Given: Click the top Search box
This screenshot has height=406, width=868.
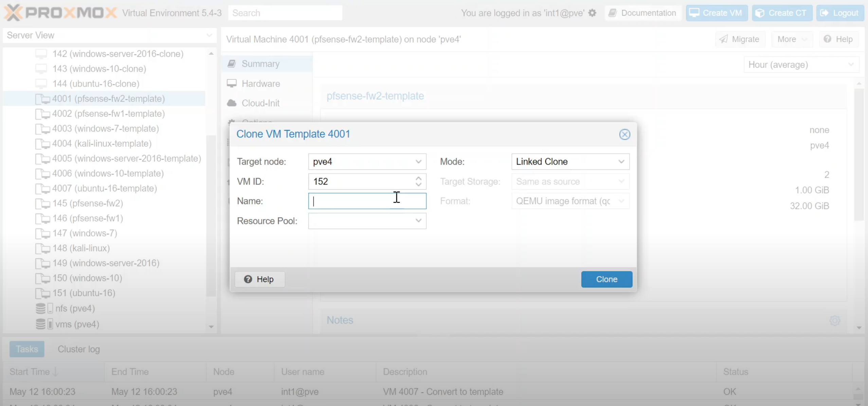Looking at the screenshot, I should (x=285, y=13).
